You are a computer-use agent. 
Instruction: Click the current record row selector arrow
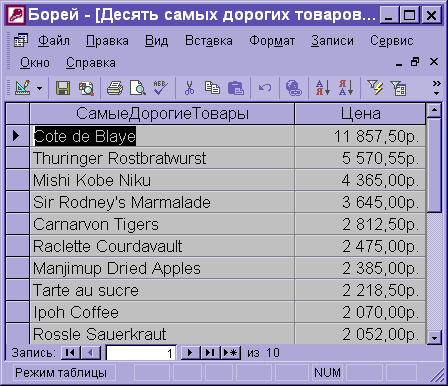[x=18, y=136]
